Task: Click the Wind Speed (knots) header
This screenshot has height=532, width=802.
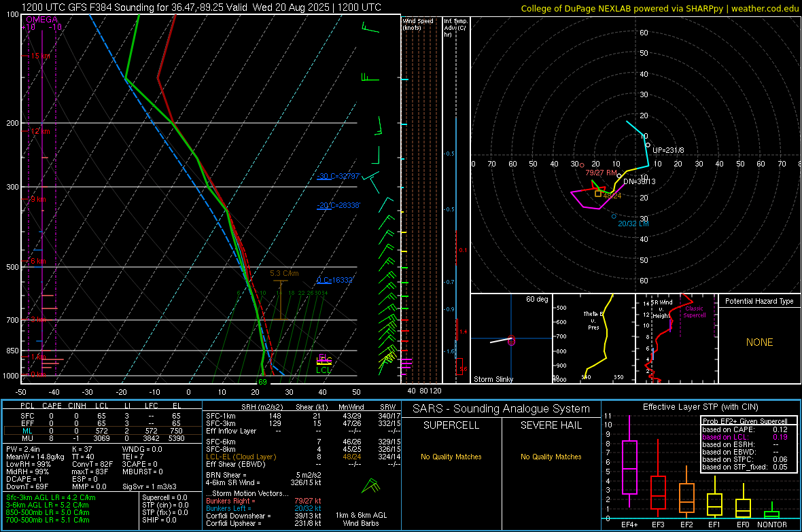Action: point(418,24)
